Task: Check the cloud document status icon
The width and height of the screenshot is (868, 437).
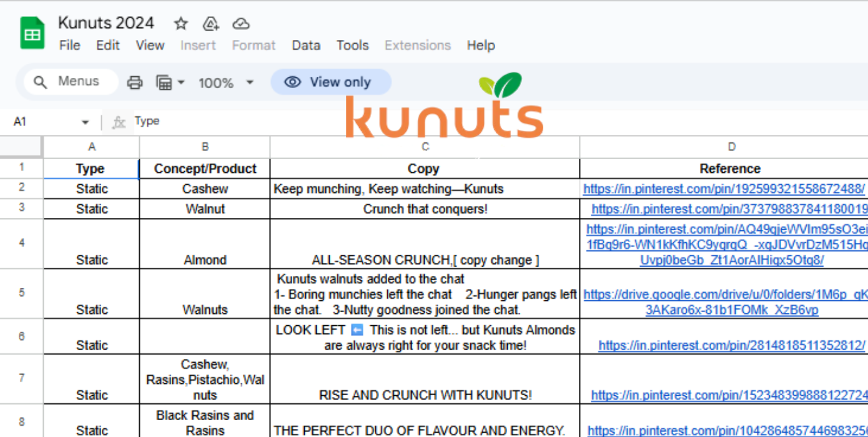Action: click(241, 24)
